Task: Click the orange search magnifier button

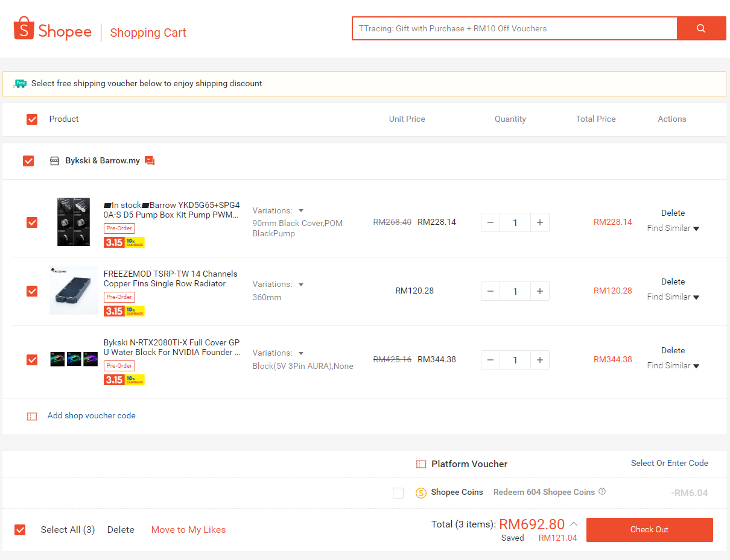Action: [x=701, y=28]
